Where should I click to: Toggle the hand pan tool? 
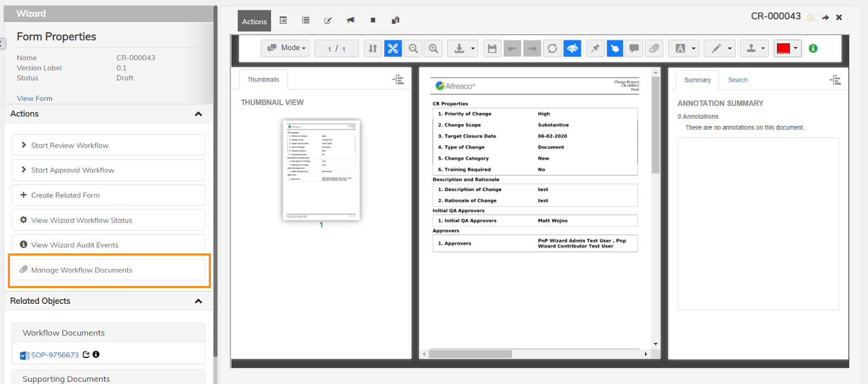(x=615, y=48)
